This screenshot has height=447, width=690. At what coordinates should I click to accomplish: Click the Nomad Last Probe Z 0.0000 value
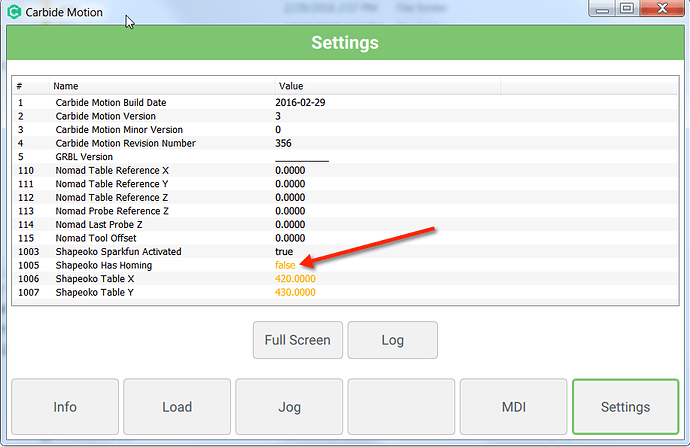coord(290,225)
